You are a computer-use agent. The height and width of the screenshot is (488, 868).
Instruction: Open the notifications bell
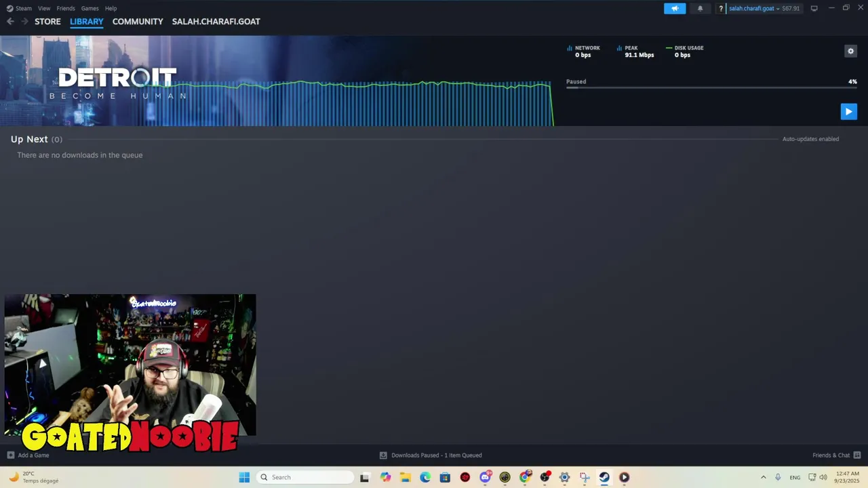coord(701,8)
